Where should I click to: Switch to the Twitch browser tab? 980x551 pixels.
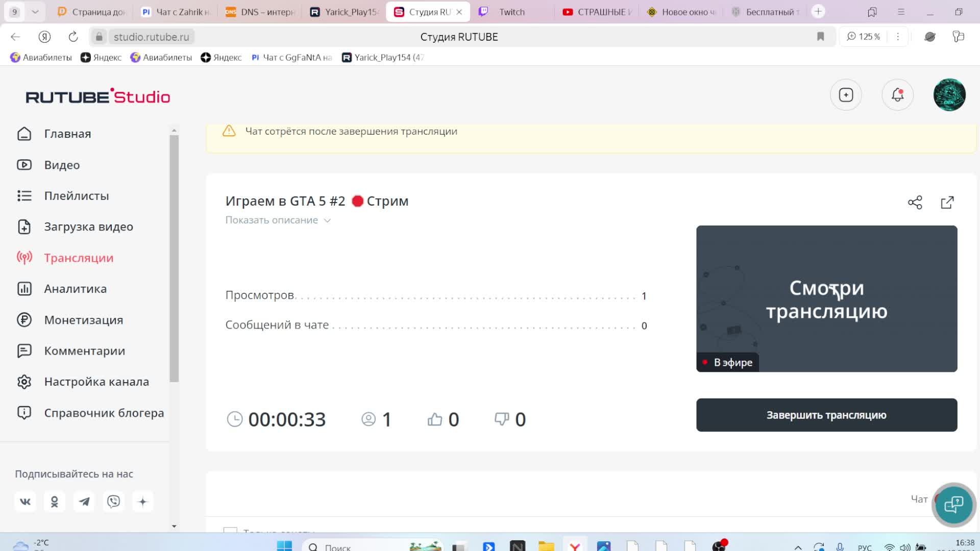[x=510, y=11]
